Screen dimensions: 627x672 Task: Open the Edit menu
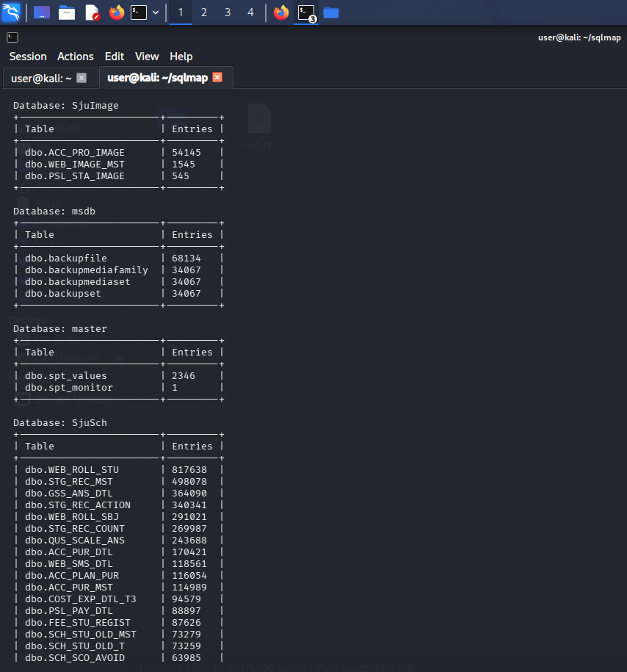(x=115, y=57)
